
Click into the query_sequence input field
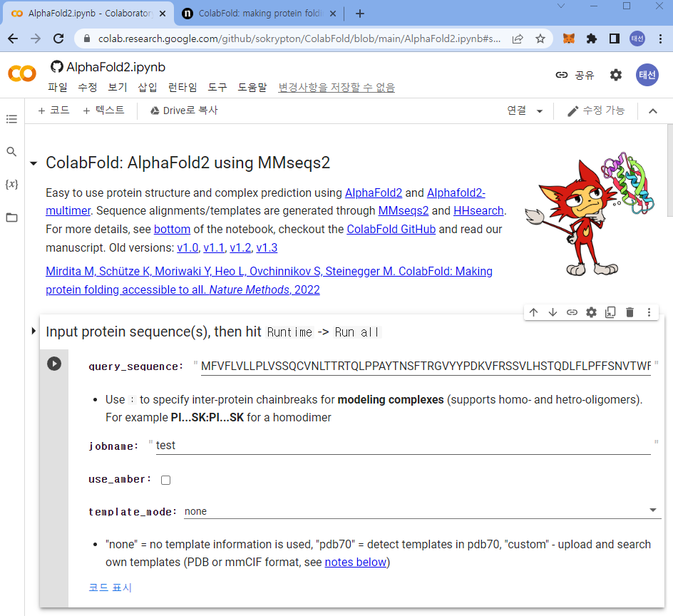pos(426,366)
